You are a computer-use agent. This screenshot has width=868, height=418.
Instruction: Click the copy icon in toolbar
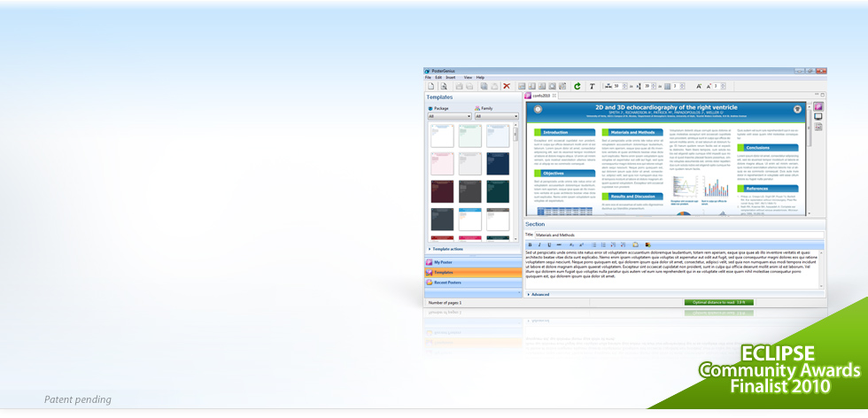(484, 86)
